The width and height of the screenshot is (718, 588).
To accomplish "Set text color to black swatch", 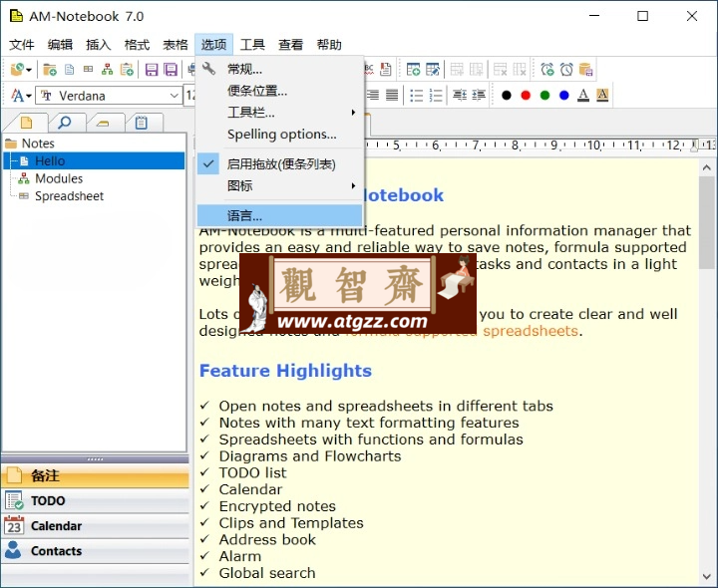I will pos(506,96).
